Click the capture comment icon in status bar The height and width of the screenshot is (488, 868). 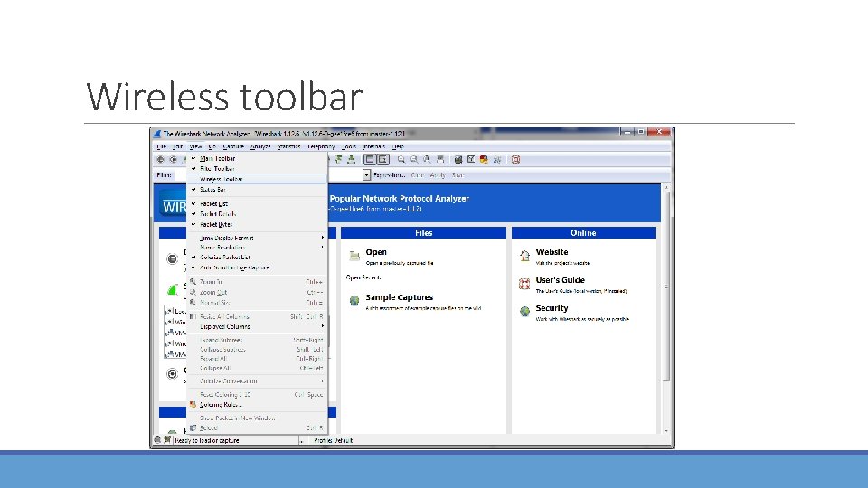pos(167,440)
